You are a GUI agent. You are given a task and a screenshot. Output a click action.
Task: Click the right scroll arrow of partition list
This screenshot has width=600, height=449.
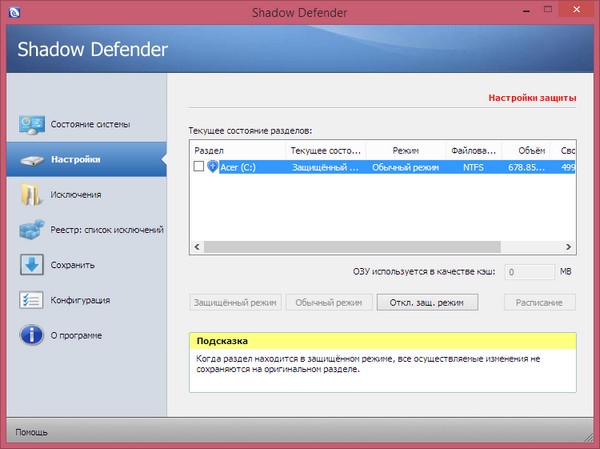click(x=570, y=244)
